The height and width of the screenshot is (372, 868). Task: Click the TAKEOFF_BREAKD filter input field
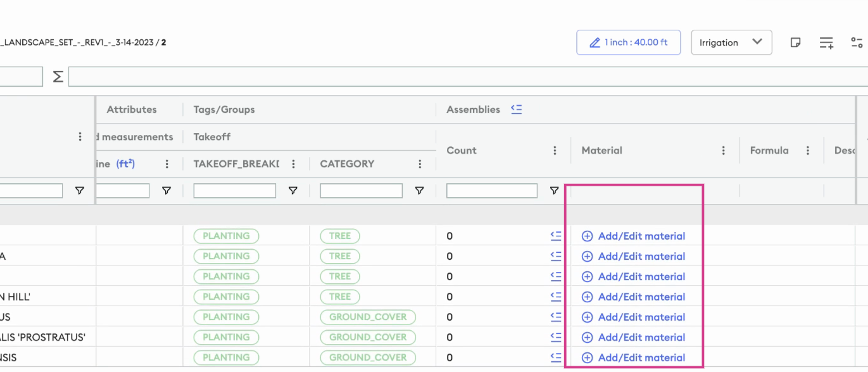click(x=234, y=191)
